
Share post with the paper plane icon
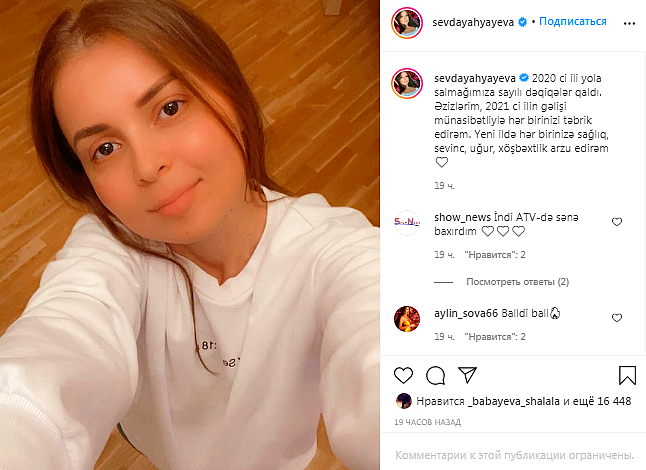(467, 376)
